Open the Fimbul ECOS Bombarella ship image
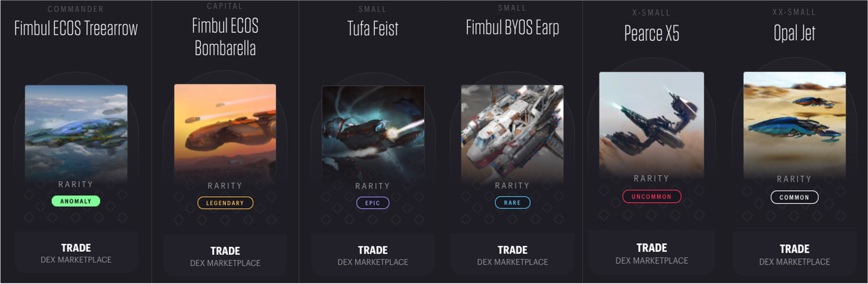The image size is (868, 284). click(225, 131)
